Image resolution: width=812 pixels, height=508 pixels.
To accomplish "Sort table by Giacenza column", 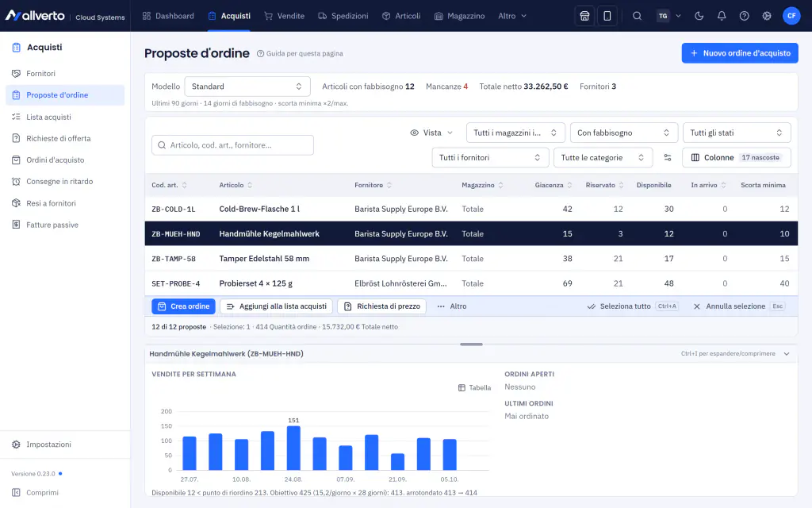I will tap(553, 185).
